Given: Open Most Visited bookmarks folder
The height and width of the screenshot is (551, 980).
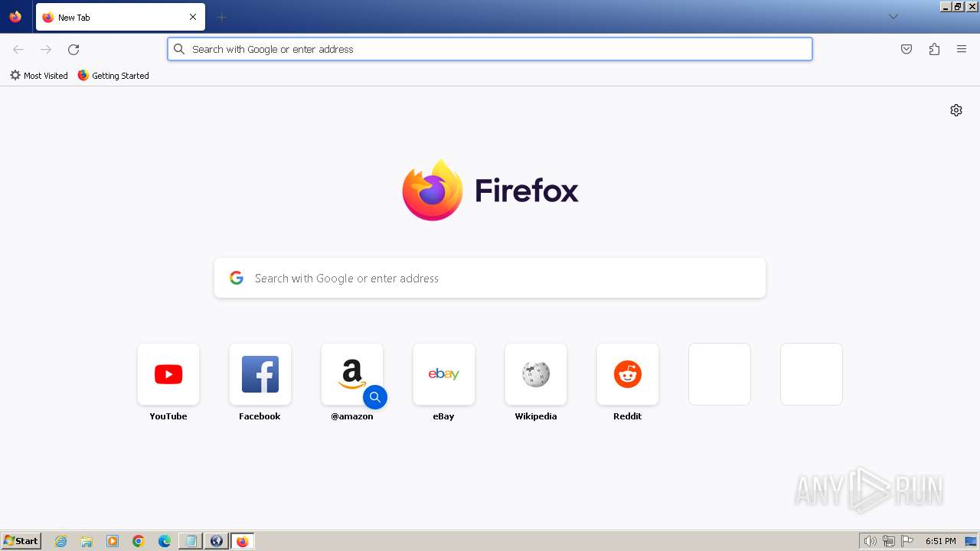Looking at the screenshot, I should coord(38,76).
